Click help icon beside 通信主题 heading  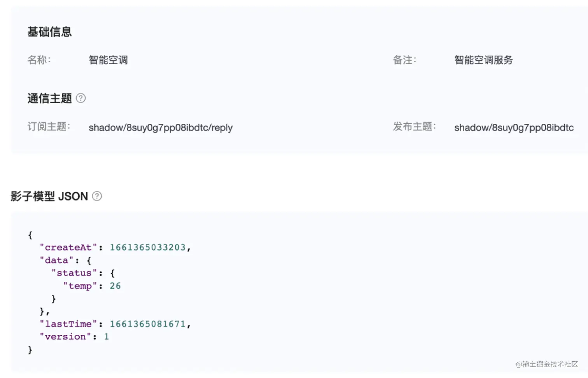point(80,98)
